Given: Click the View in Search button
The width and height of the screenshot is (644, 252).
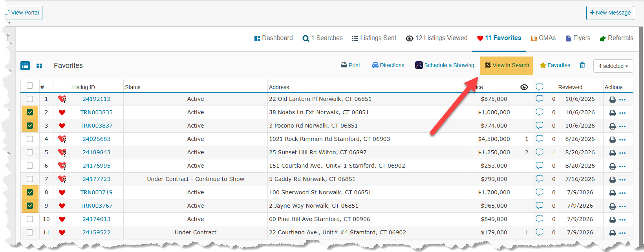Looking at the screenshot, I should click(x=507, y=65).
